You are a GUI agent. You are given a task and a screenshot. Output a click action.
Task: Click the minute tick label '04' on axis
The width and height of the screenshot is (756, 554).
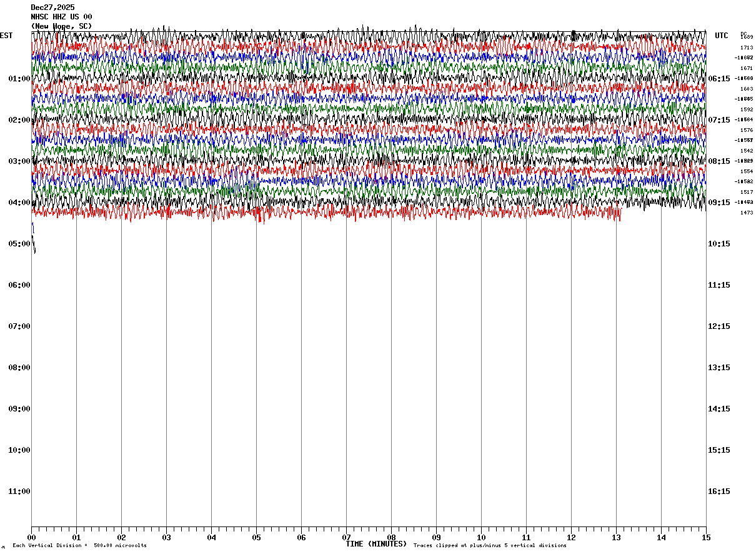211,538
